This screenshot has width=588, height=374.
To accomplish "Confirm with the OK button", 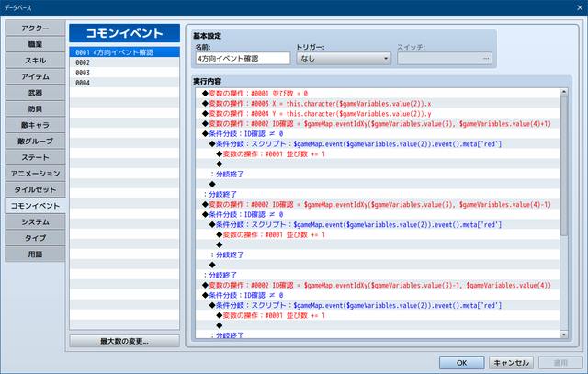I will 461,363.
